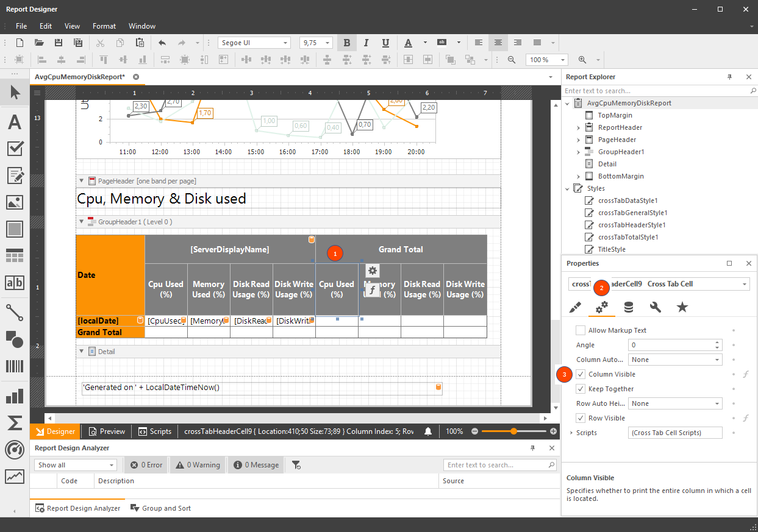Viewport: 758px width, 532px height.
Task: Uncheck Keep Together checkbox
Action: (581, 389)
